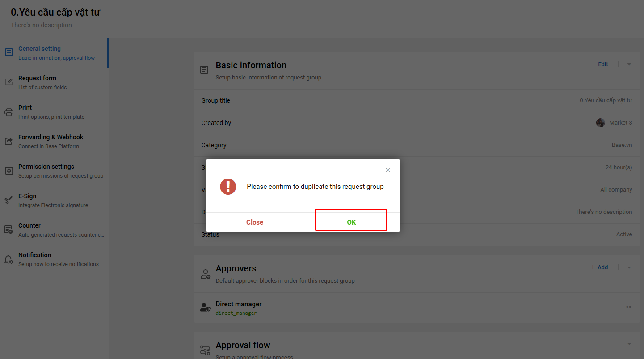Click the Basic information section icon
Screen dimensions: 644x359
click(204, 70)
